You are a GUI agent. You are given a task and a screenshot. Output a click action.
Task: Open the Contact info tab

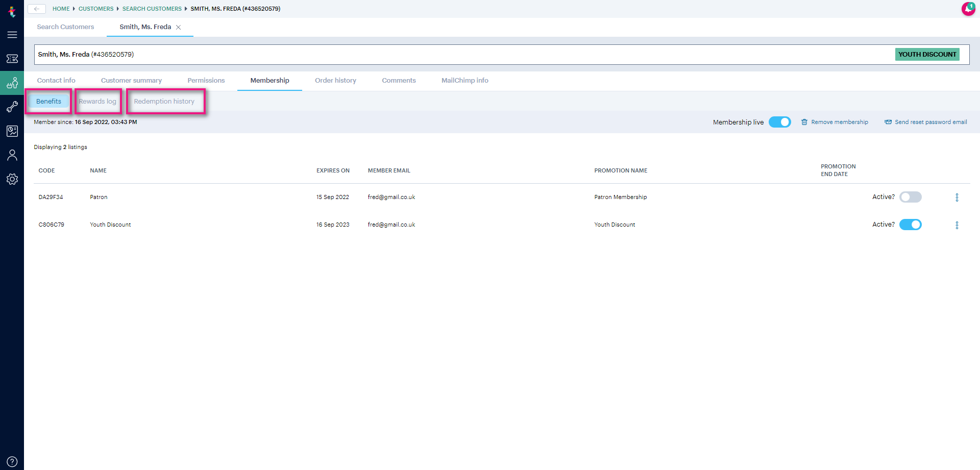tap(56, 81)
